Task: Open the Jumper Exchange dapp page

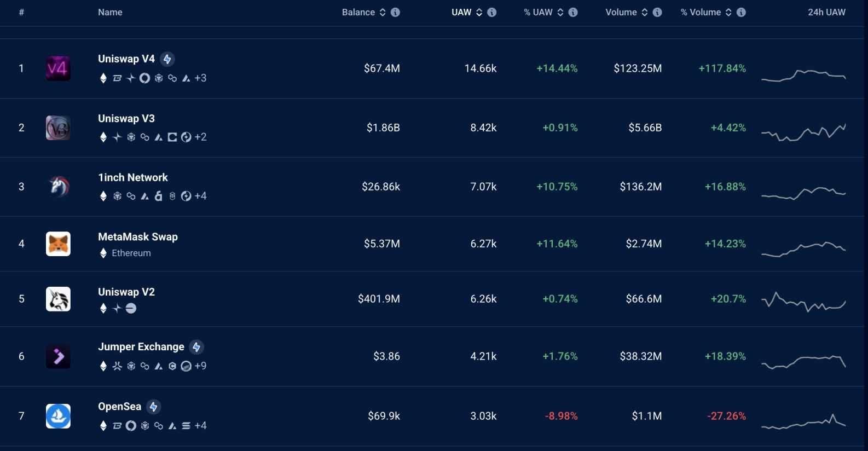Action: (141, 347)
